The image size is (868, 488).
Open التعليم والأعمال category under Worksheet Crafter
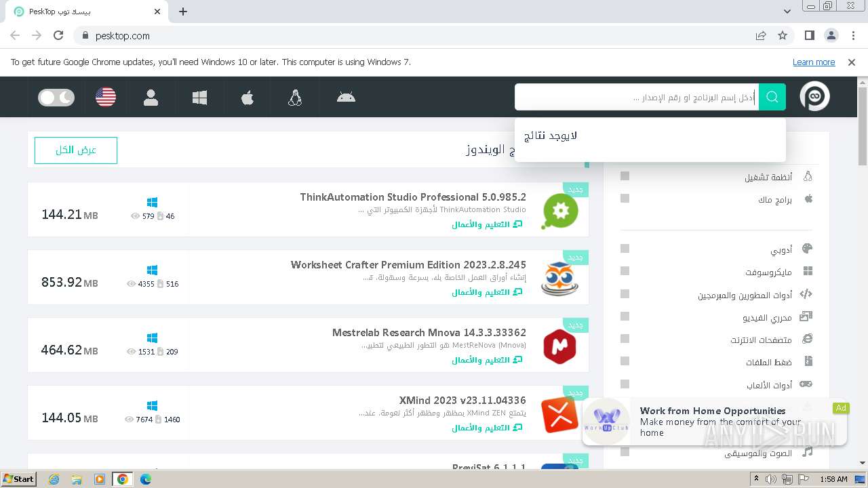pos(488,292)
